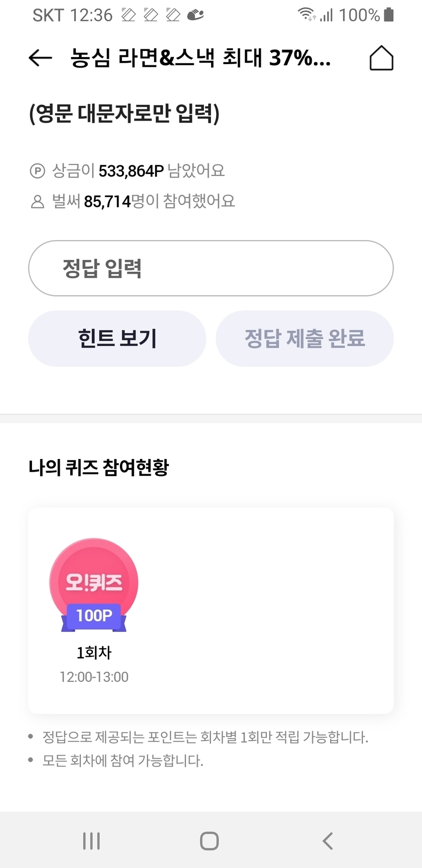Go to home via the house icon
The width and height of the screenshot is (422, 868).
381,58
